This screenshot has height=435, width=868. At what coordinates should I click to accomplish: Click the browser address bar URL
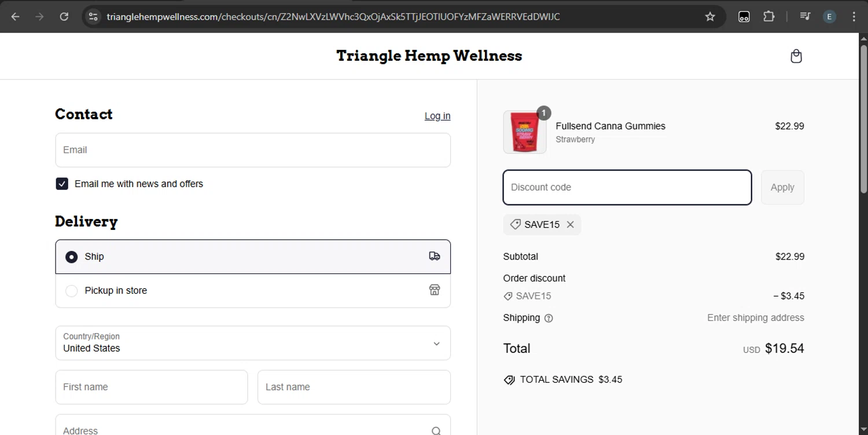(333, 17)
